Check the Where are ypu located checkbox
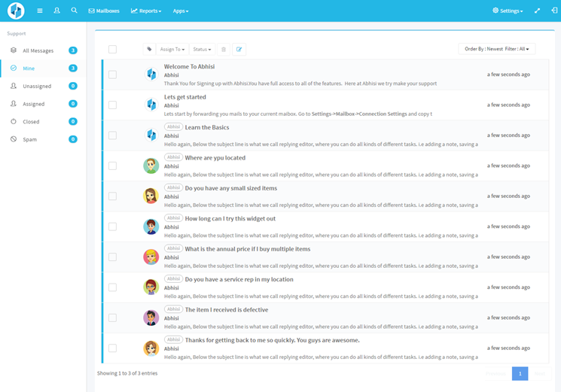561x392 pixels. click(112, 166)
